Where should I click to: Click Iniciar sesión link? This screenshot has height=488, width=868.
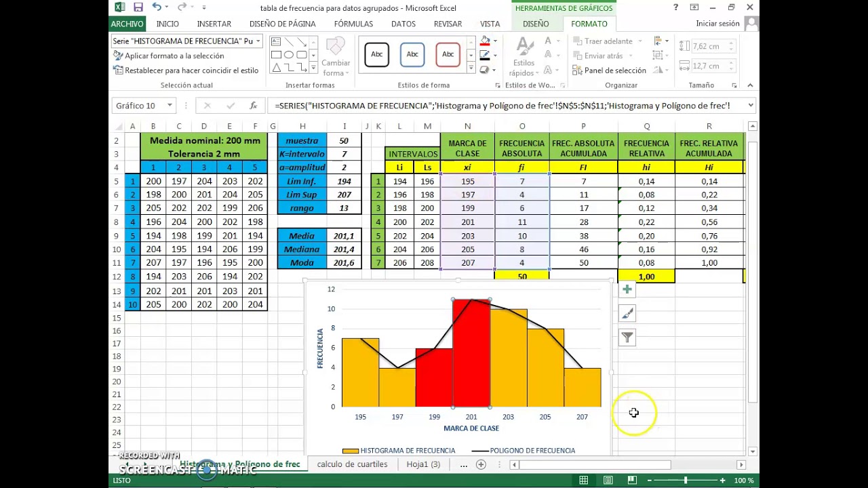(717, 24)
